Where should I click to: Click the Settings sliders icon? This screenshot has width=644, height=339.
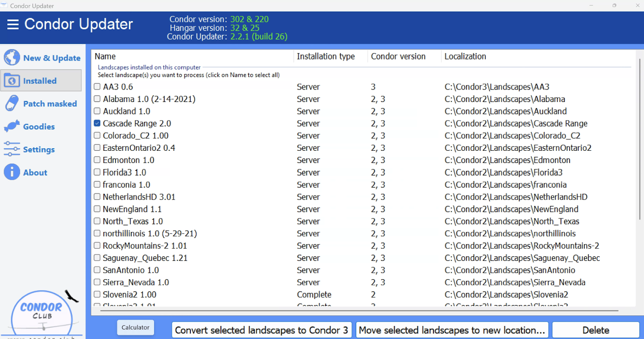pyautogui.click(x=12, y=149)
